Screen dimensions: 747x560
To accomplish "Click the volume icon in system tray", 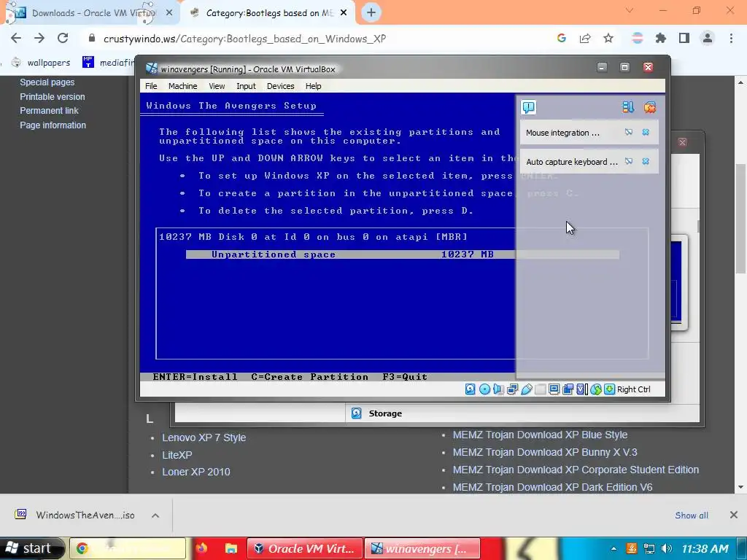I will click(667, 548).
